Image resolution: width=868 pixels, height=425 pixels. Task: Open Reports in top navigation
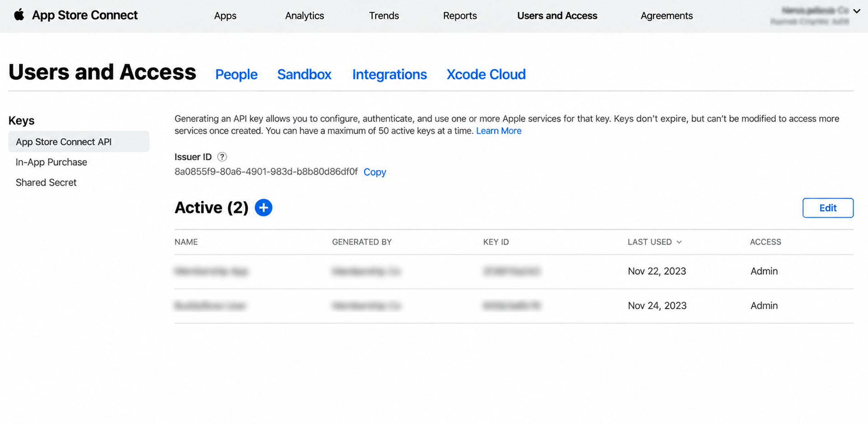(460, 16)
